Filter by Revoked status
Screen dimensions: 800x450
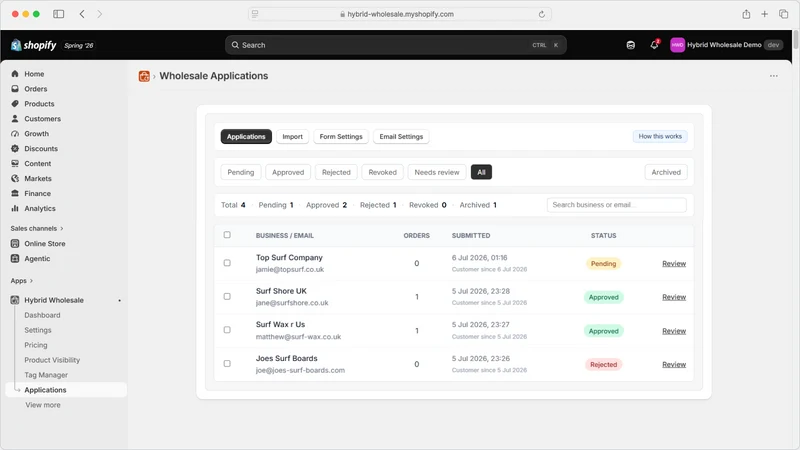tap(383, 172)
